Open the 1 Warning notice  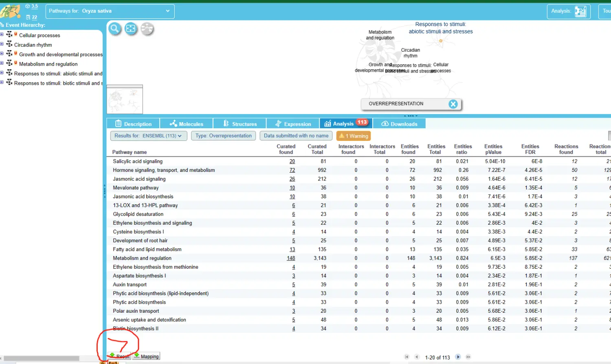click(x=354, y=136)
